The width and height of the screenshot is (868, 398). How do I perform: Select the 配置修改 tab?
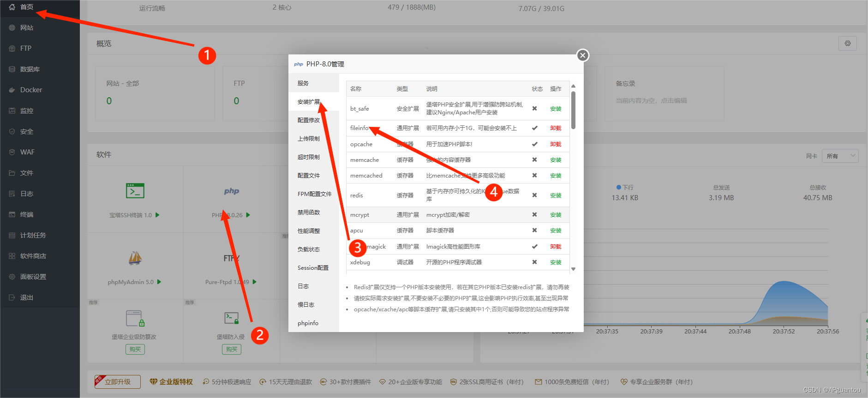314,120
